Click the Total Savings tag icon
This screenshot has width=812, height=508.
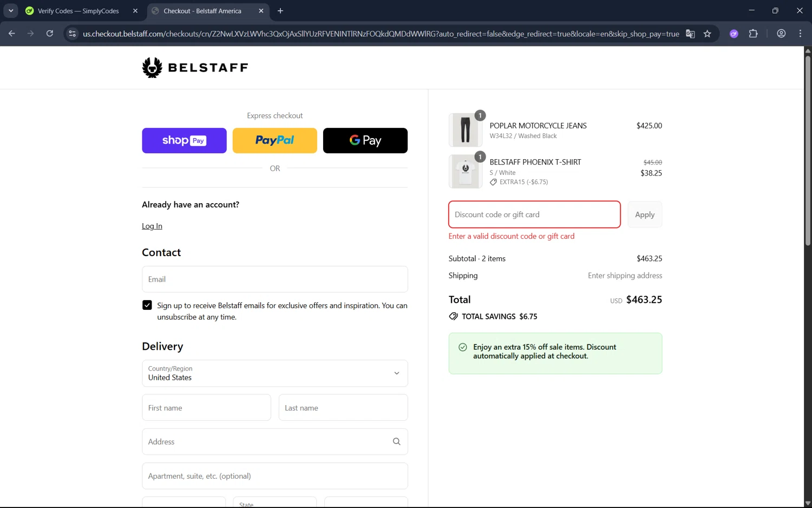[x=453, y=316]
